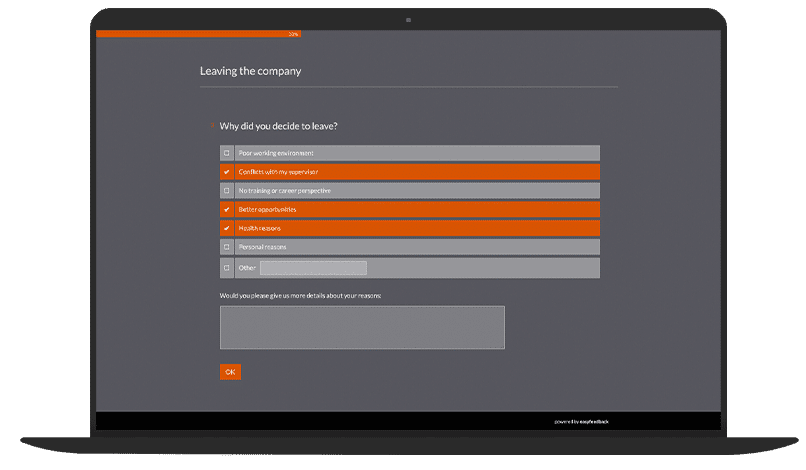Screen dimensions: 806x470
Task: Enable the Personal reasons checkbox
Action: [227, 247]
